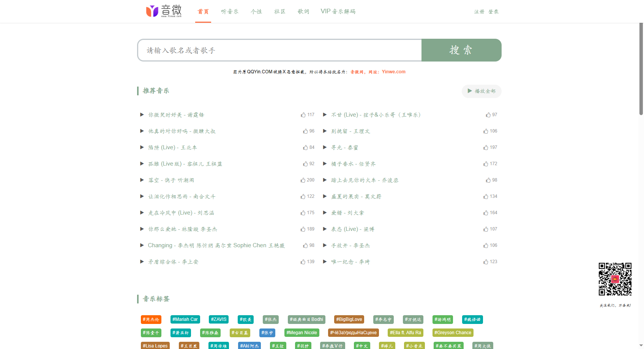Select the #BigBigLove tag
644x349 pixels.
(x=349, y=319)
